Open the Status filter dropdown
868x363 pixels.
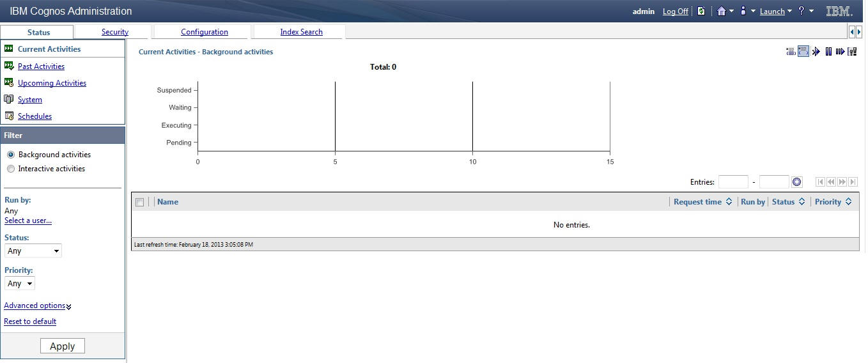[x=33, y=251]
